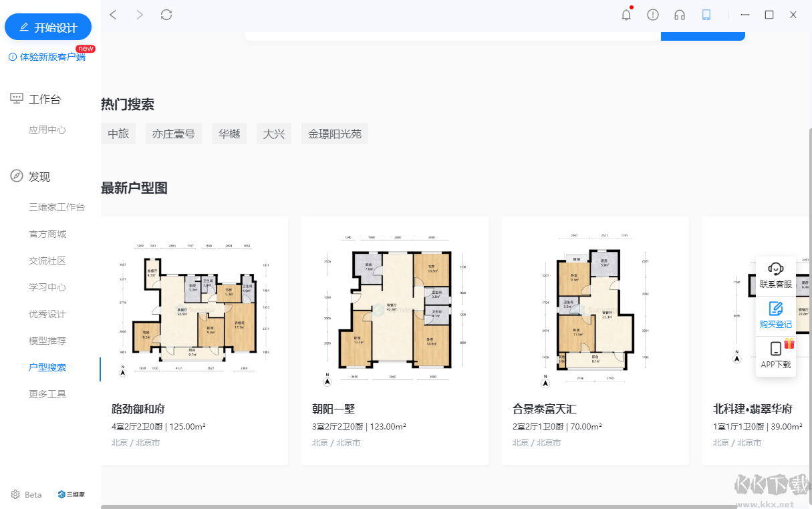Open the 体验新版客户端 link
Image resolution: width=812 pixels, height=509 pixels.
[48, 57]
